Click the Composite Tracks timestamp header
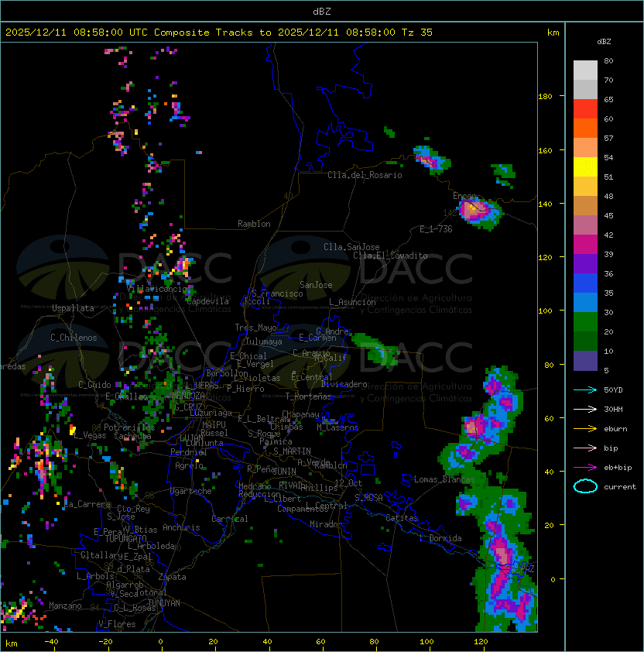This screenshot has width=644, height=652. coord(219,33)
